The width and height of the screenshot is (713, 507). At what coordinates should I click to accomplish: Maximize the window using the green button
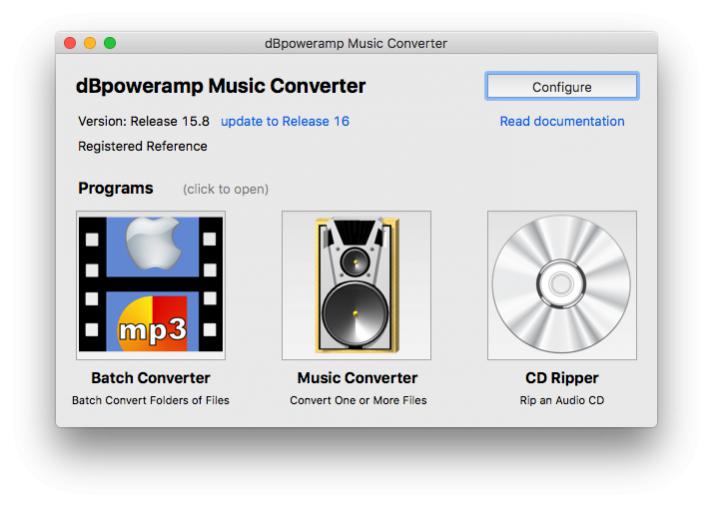[110, 43]
